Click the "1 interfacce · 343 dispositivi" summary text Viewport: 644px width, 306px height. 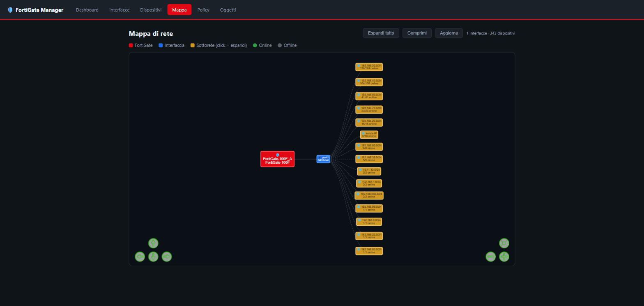490,33
